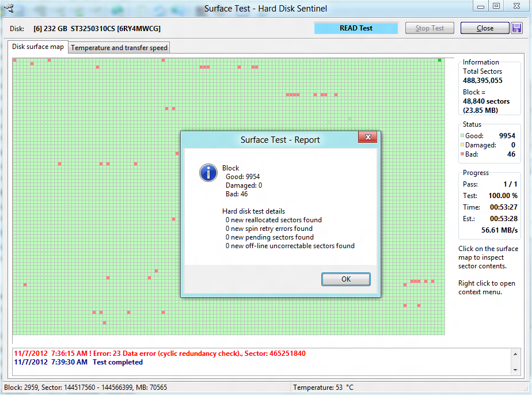Click the Stop Test button
This screenshot has width=532, height=395.
pyautogui.click(x=430, y=28)
